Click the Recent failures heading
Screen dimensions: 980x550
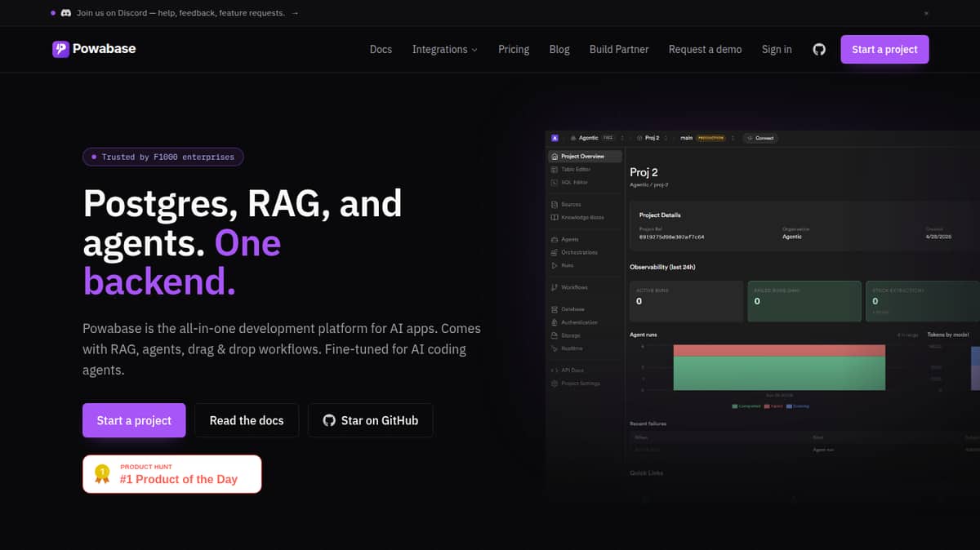coord(648,424)
